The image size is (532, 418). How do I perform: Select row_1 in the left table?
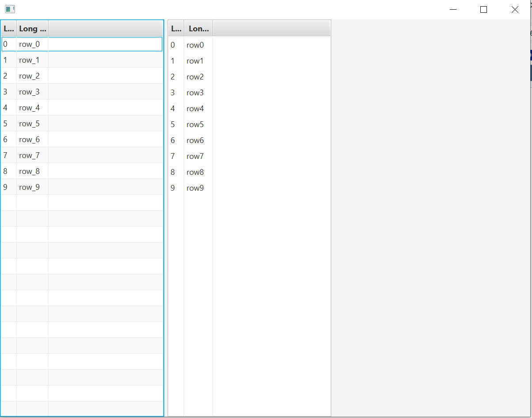(30, 60)
